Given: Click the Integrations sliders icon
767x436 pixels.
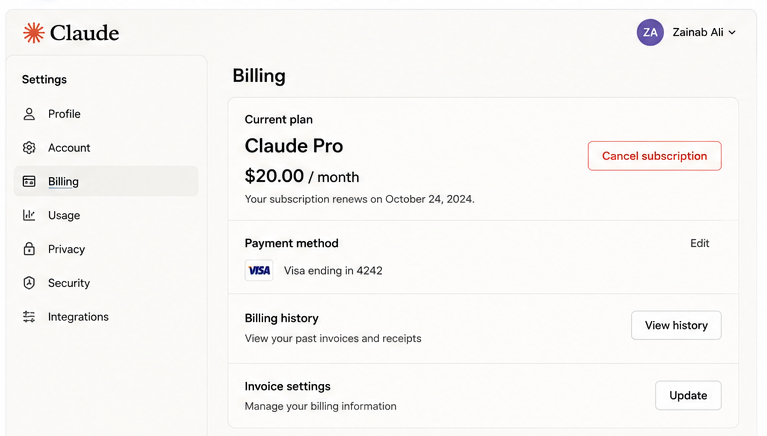Looking at the screenshot, I should point(29,317).
